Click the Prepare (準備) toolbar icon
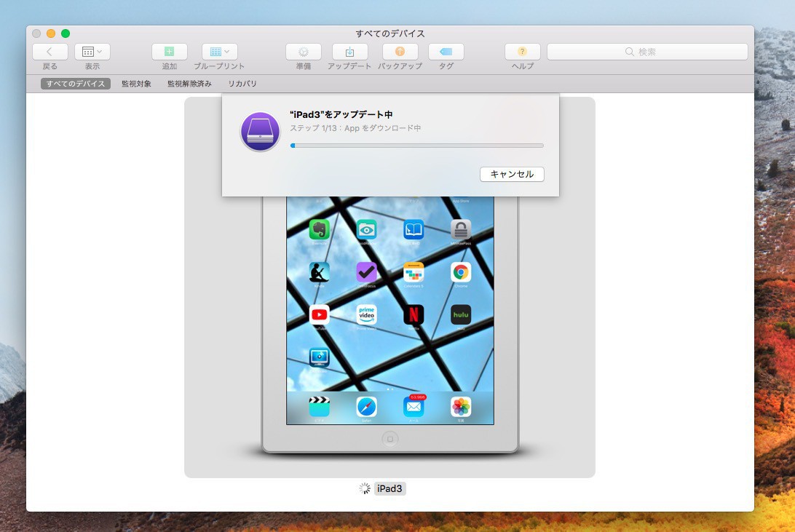Screen dimensions: 795x532 coord(303,52)
